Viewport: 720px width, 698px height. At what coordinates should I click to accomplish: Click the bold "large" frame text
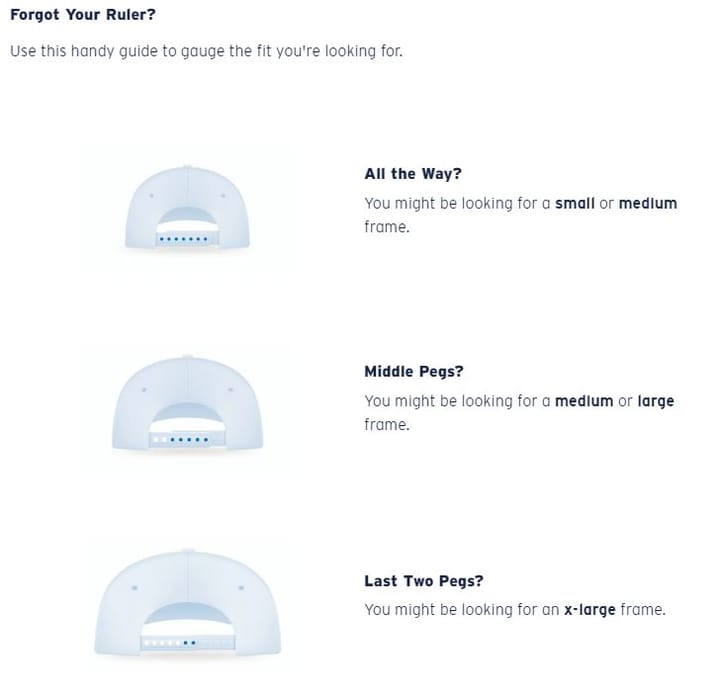[x=656, y=401]
